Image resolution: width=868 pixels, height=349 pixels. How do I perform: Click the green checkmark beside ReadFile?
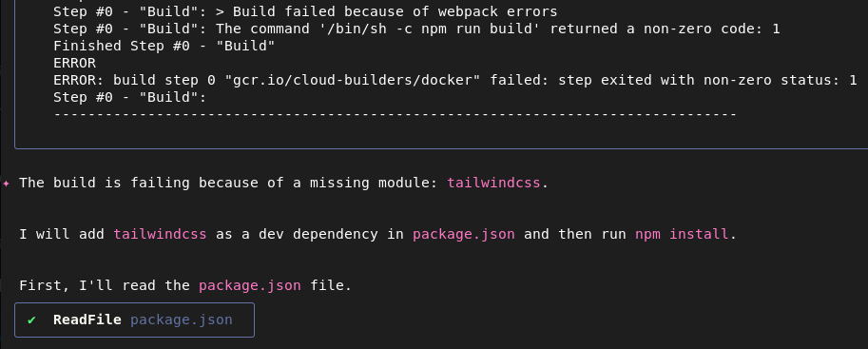31,320
